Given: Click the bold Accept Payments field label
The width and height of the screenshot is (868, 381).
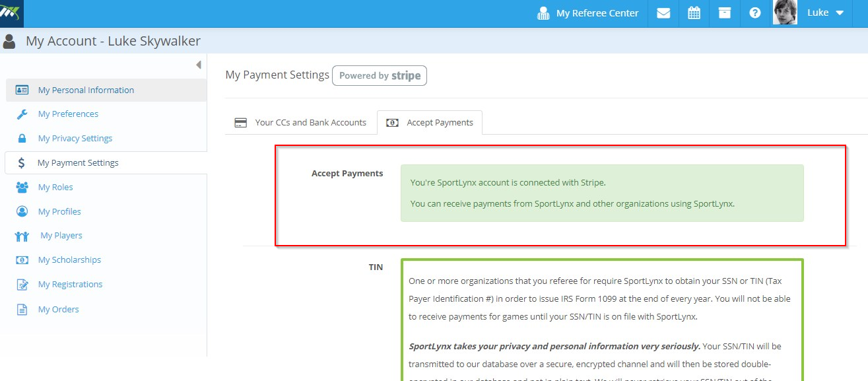Looking at the screenshot, I should pyautogui.click(x=347, y=174).
